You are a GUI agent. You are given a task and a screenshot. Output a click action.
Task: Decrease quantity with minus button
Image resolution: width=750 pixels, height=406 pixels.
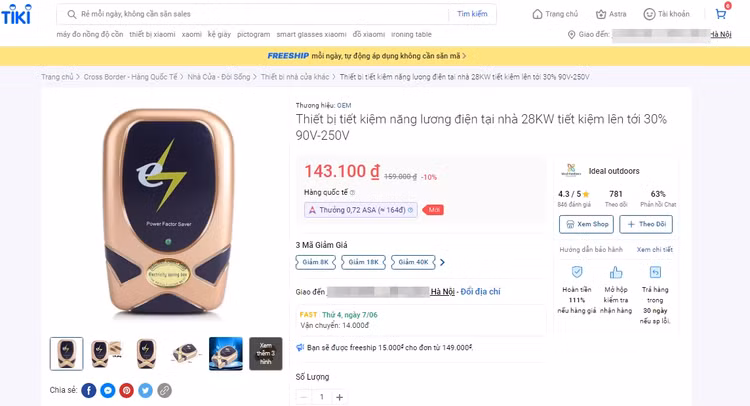304,397
